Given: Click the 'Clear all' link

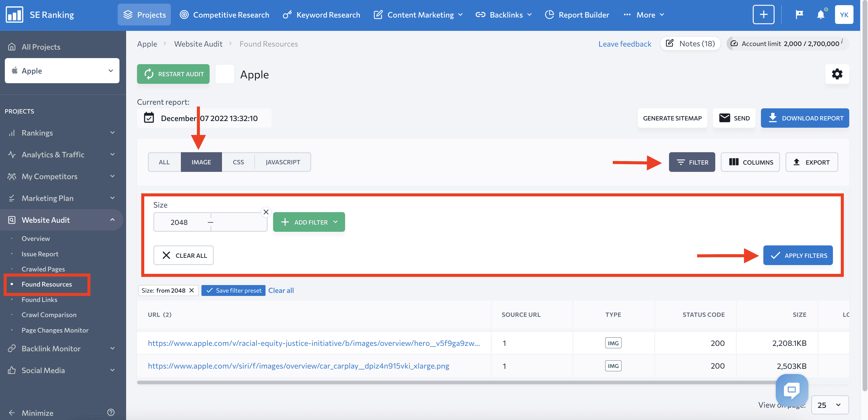Looking at the screenshot, I should point(281,290).
